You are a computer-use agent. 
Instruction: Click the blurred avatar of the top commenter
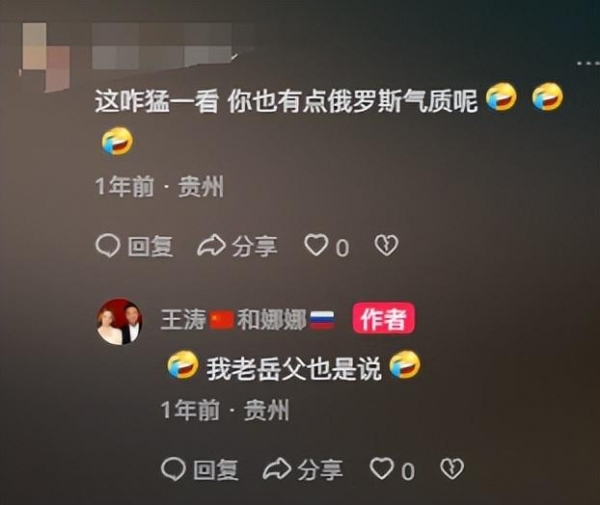point(45,57)
